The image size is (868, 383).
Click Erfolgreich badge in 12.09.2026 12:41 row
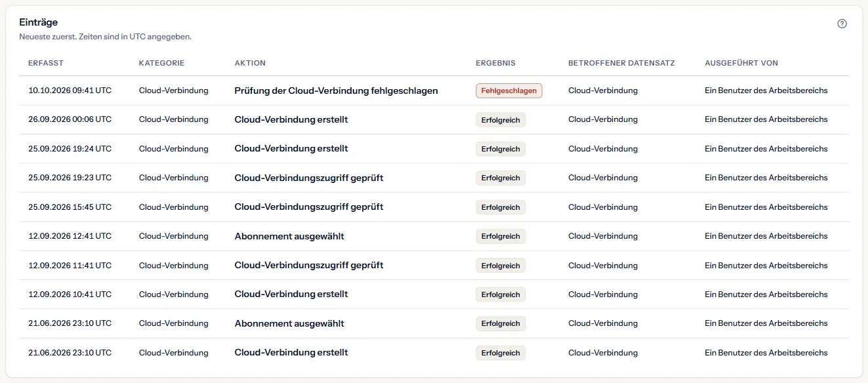pos(501,236)
